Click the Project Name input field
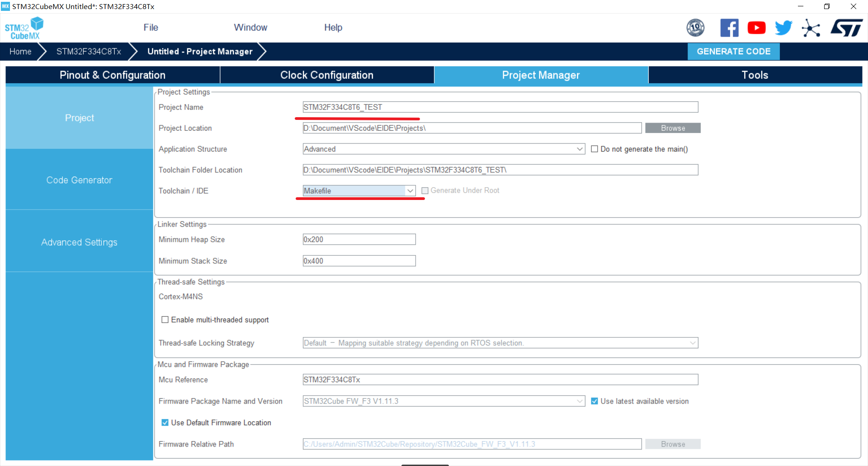Screen dimensions: 868x466 point(500,107)
